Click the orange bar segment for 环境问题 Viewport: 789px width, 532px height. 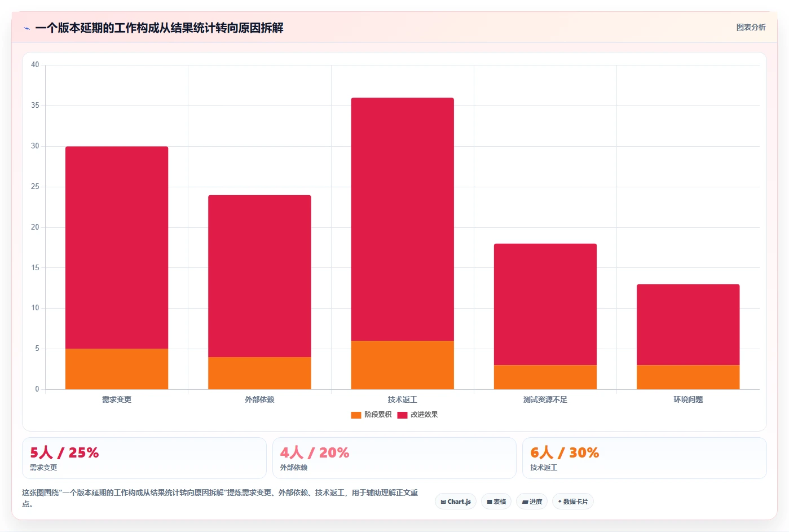[688, 377]
